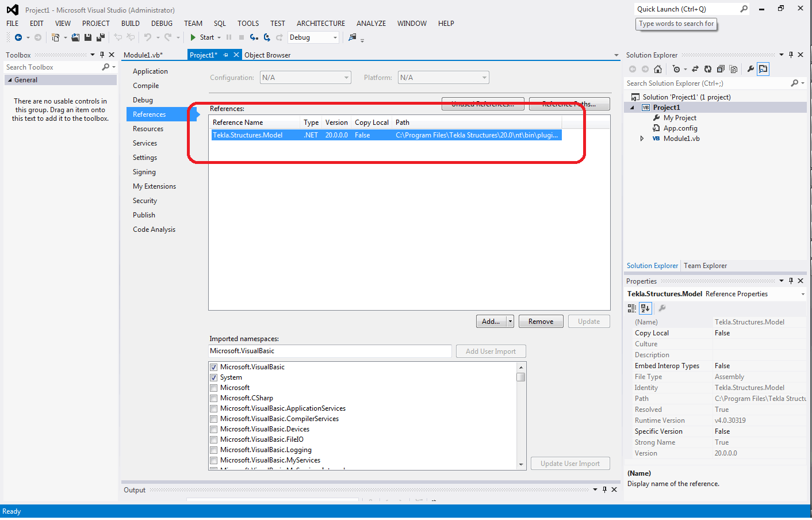Check Microsoft.VisualBasic.Logging checkbox
The image size is (812, 520).
[214, 450]
